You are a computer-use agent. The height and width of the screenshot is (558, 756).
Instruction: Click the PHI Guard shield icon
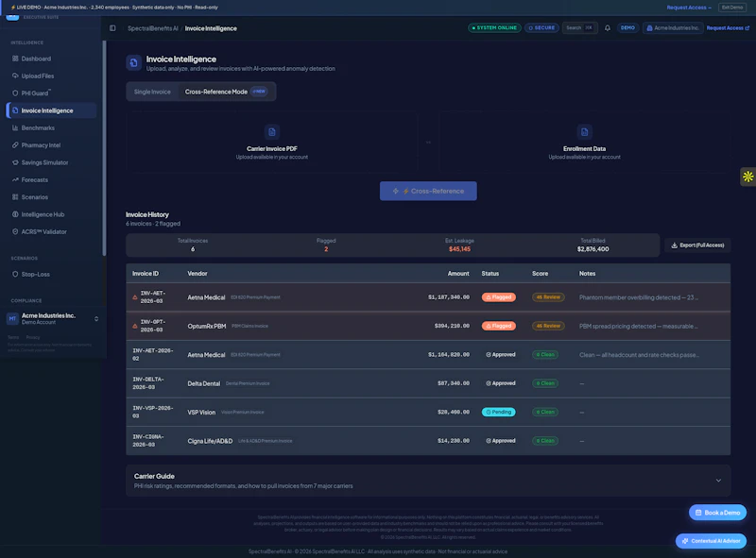tap(15, 93)
